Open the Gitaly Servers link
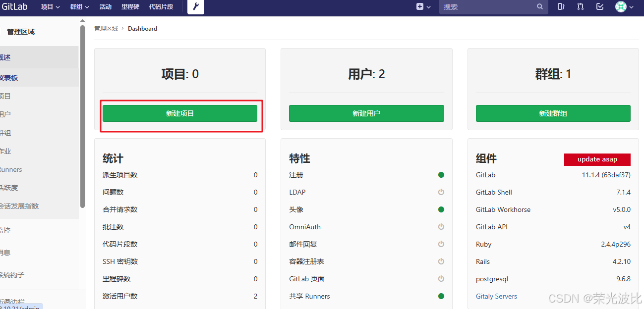This screenshot has height=309, width=644. (x=496, y=296)
